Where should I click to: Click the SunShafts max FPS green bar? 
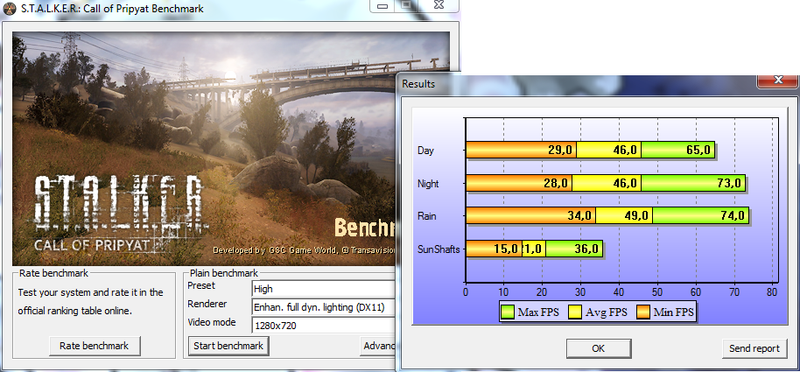point(574,249)
